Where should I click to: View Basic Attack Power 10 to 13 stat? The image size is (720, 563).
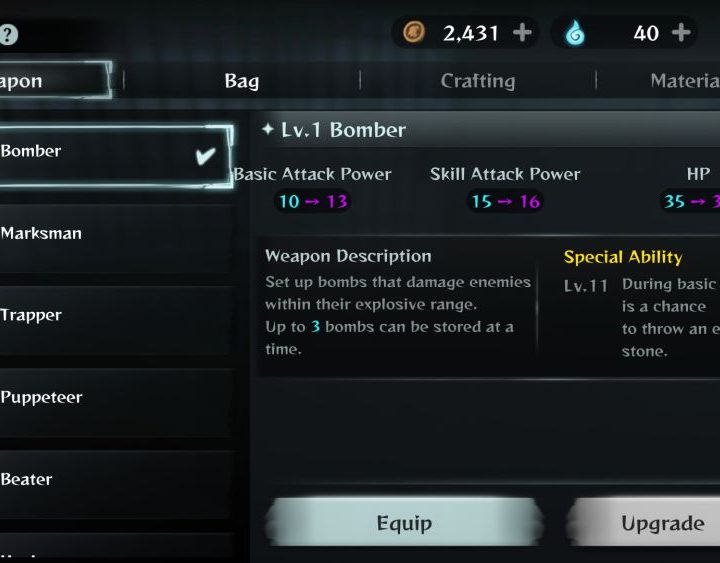[313, 201]
